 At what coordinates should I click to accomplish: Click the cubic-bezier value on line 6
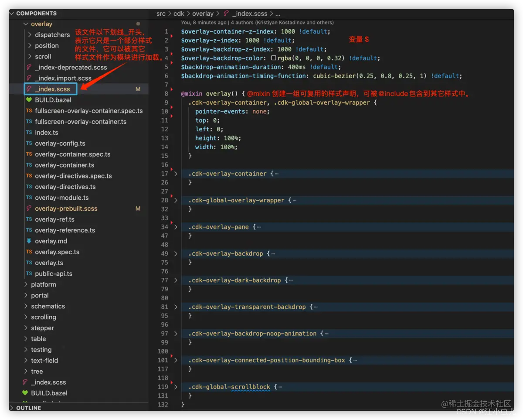(370, 76)
